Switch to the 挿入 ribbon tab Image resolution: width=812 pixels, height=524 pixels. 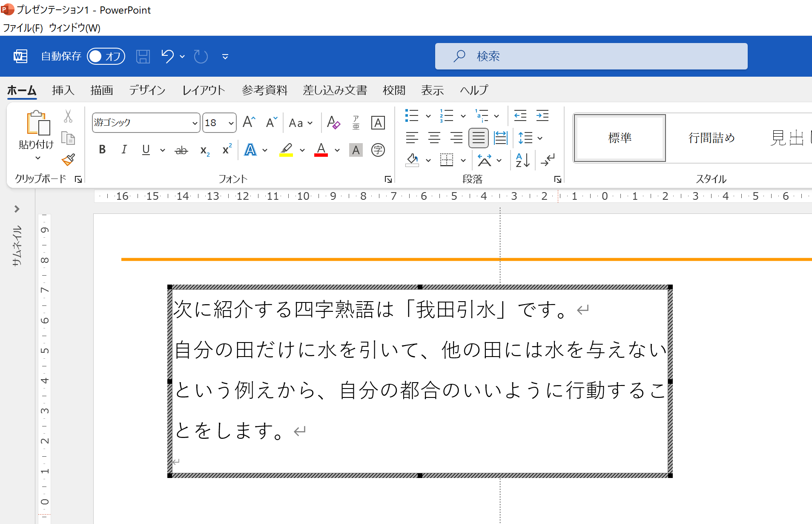coord(63,90)
